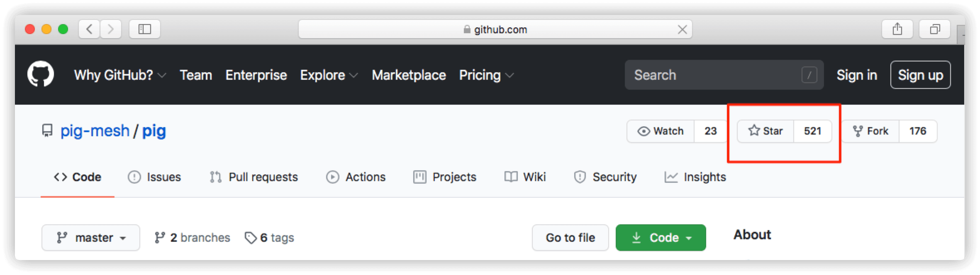Open the Pull requests tab
The height and width of the screenshot is (275, 980).
(254, 177)
